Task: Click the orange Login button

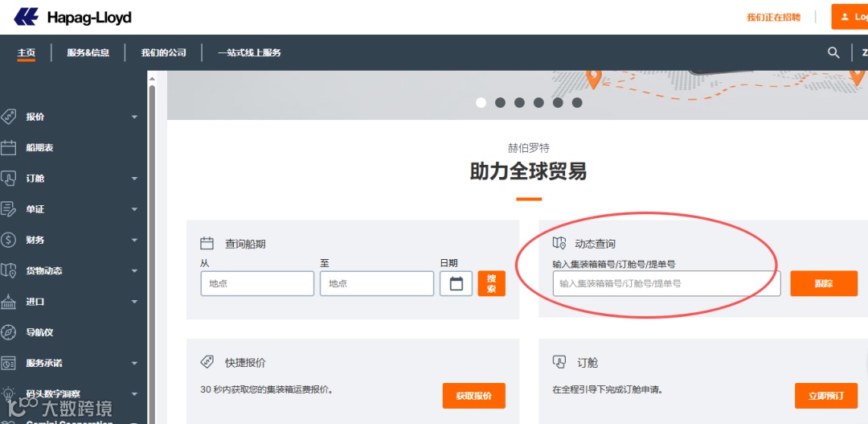Action: pyautogui.click(x=850, y=17)
